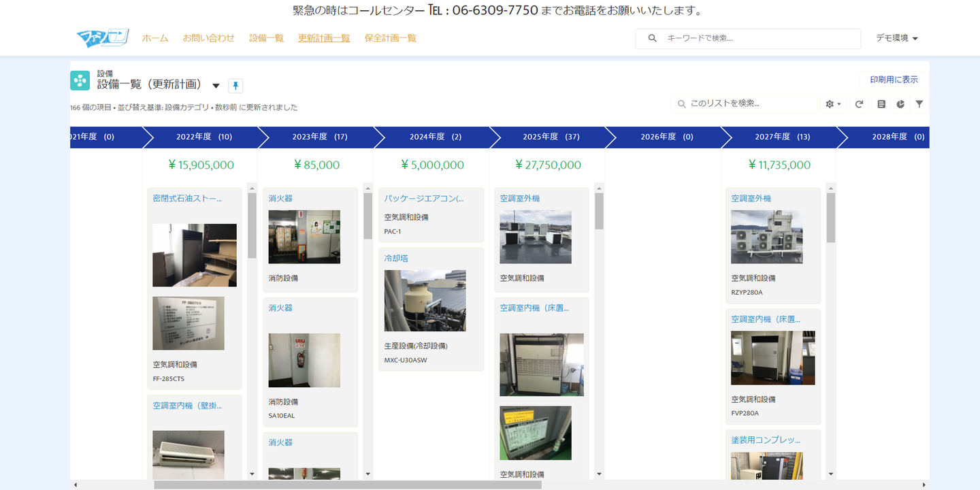Click the 2025年度 column vertical scrollbar thumb
This screenshot has height=490, width=980.
coord(600,211)
